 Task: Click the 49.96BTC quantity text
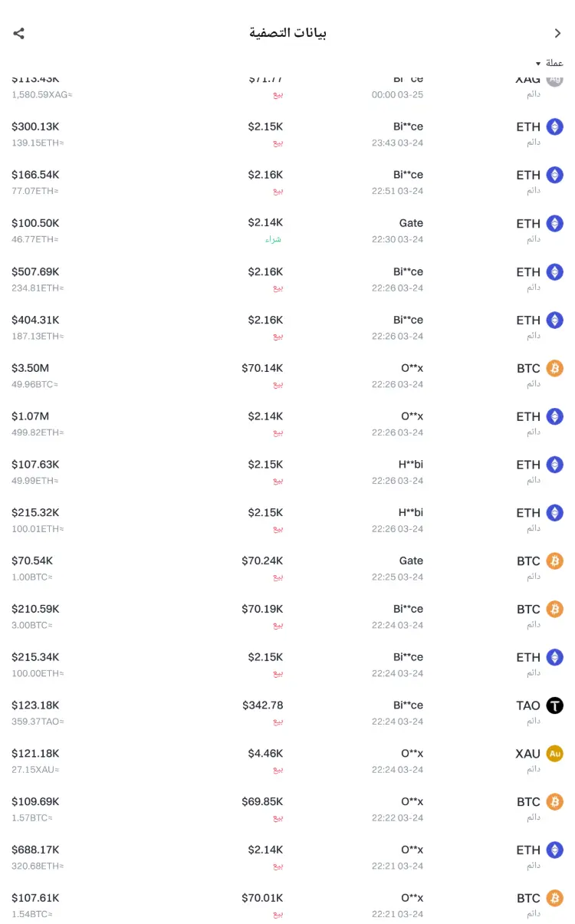(x=34, y=384)
